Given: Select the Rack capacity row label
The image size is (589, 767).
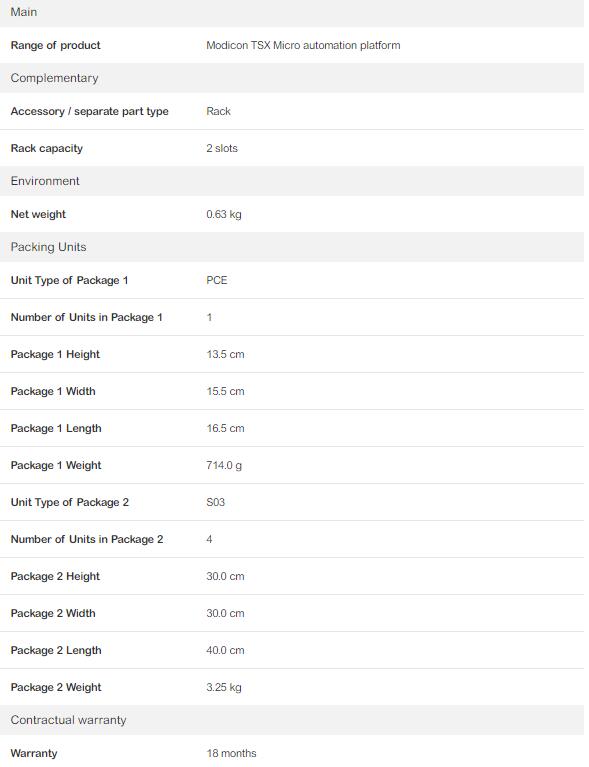Looking at the screenshot, I should [46, 148].
